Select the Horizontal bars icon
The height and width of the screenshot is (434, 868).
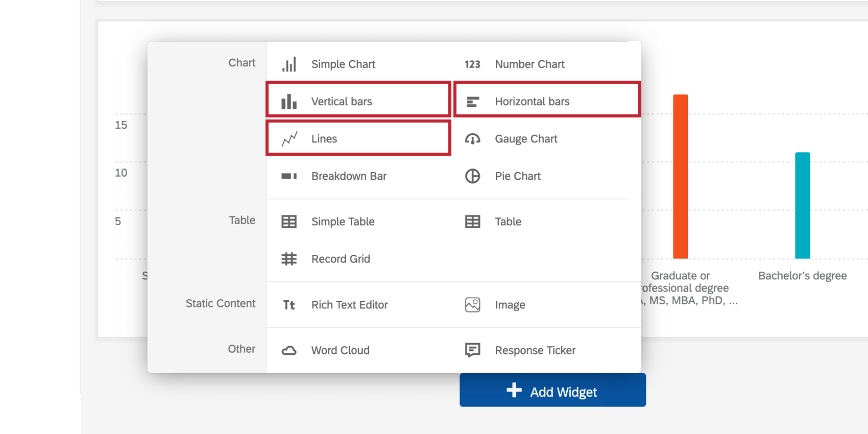pyautogui.click(x=472, y=102)
